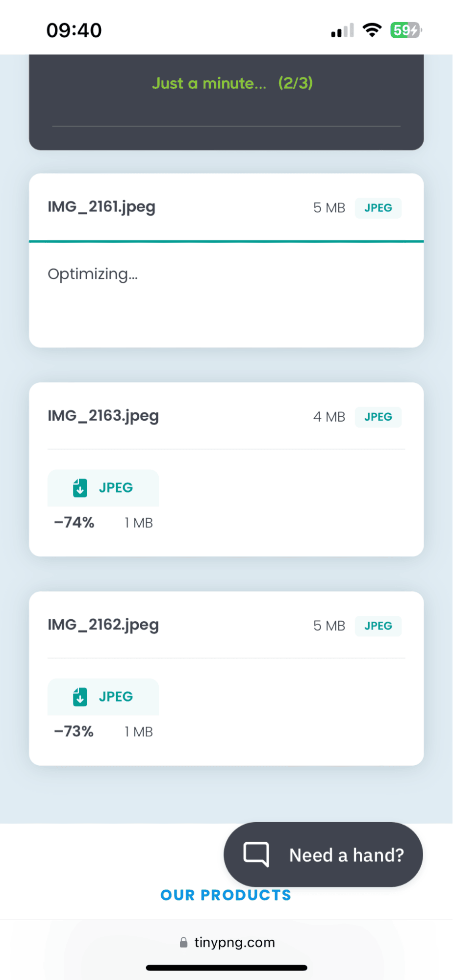Tap the battery indicator icon
Screen dimensions: 453x980
pyautogui.click(x=405, y=30)
